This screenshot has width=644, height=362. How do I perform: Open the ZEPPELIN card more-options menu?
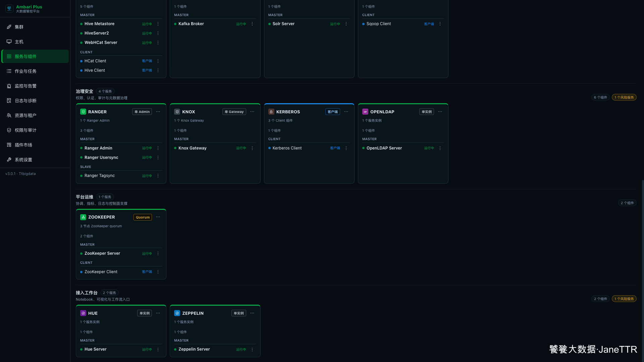coord(252,313)
